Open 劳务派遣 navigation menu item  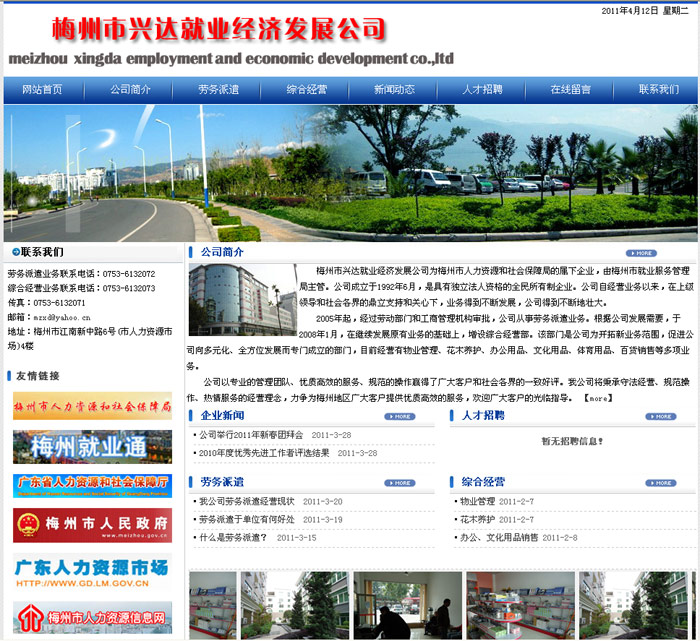click(x=218, y=90)
